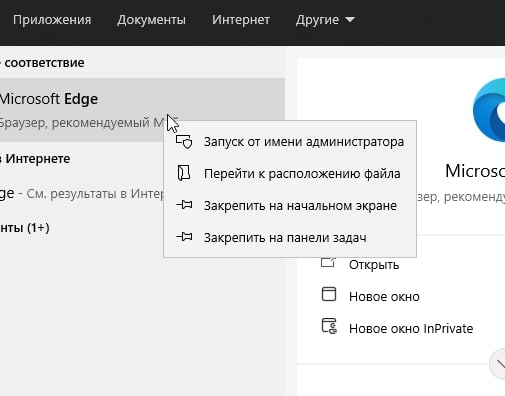Viewport: 505px width, 396px height.
Task: Click the file location folder icon
Action: pos(184,173)
